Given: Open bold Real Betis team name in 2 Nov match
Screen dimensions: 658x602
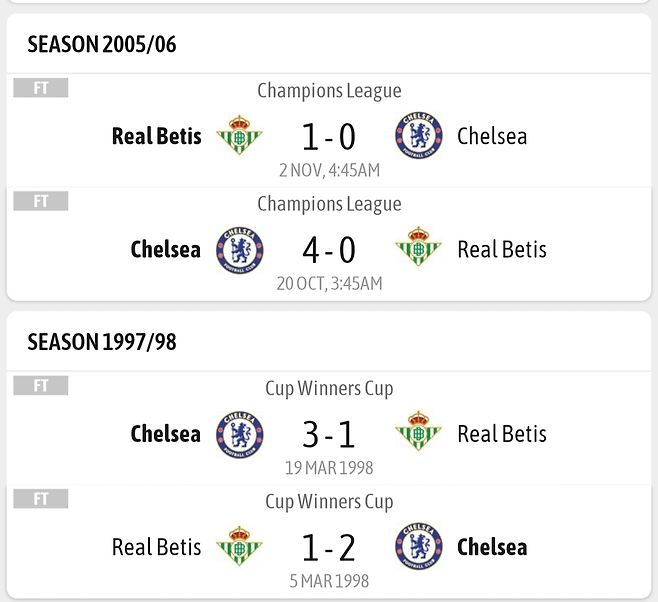Looking at the screenshot, I should pos(156,136).
